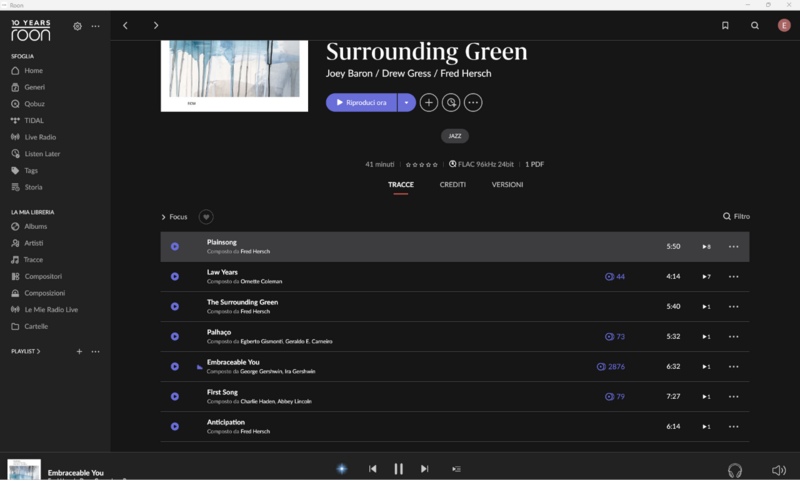Pause the currently playing track
Viewport: 800px width, 480px height.
click(398, 468)
